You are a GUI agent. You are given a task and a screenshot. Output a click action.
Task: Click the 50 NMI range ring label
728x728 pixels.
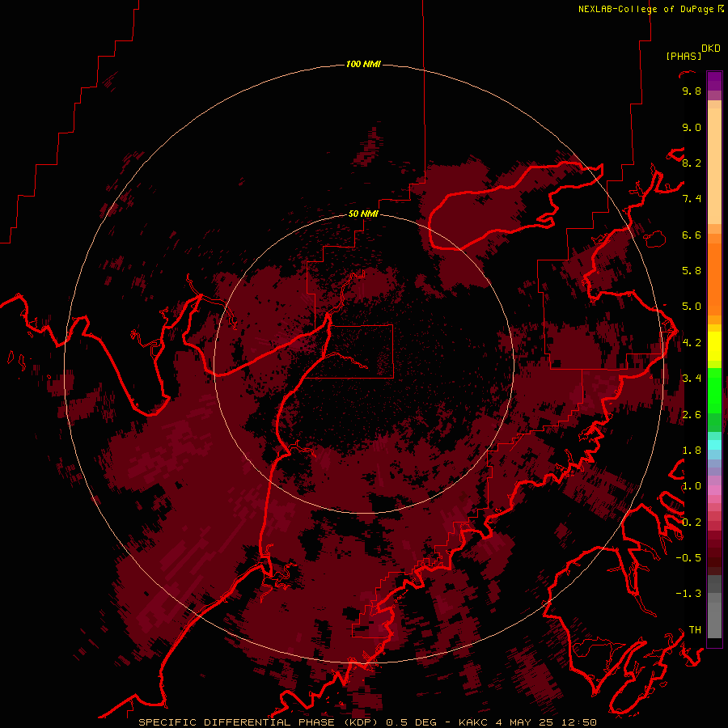coord(363,214)
